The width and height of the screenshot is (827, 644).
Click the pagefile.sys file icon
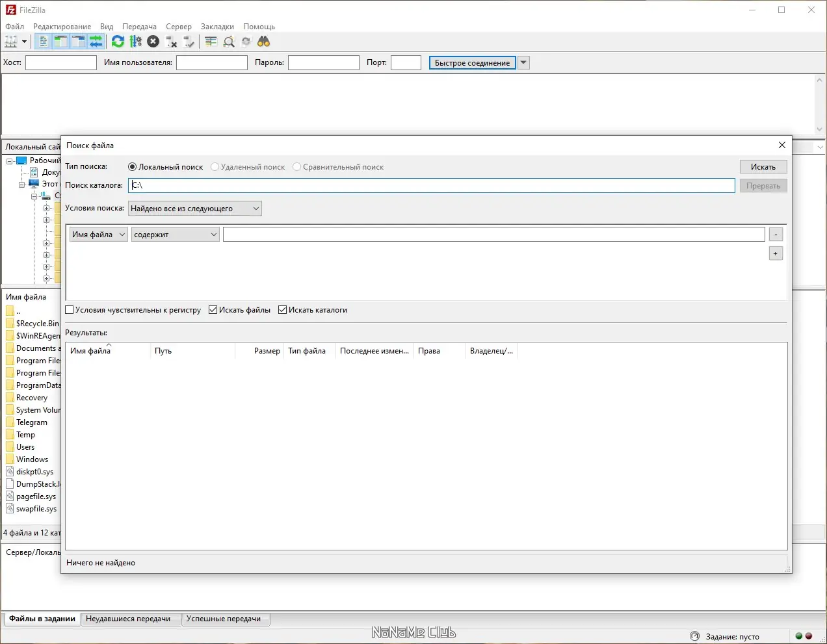pyautogui.click(x=10, y=496)
